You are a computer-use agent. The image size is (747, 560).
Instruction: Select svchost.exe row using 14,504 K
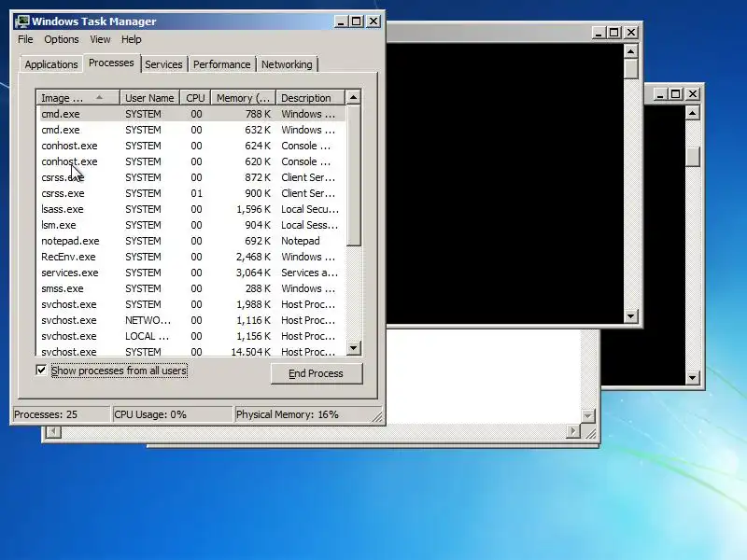190,351
